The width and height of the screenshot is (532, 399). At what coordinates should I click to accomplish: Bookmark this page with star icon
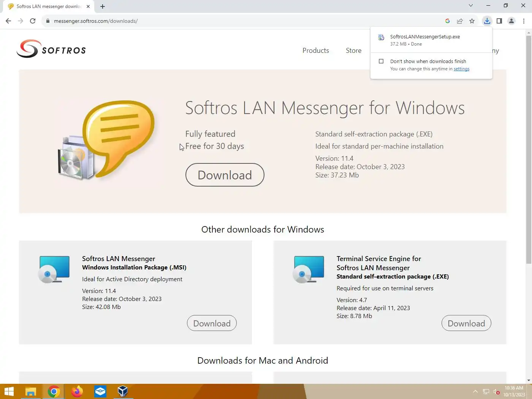coord(472,21)
